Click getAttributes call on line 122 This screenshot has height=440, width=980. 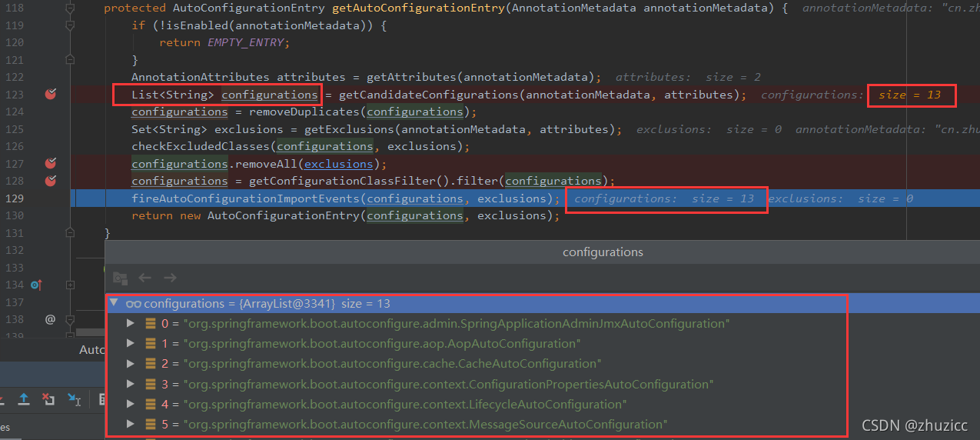click(x=411, y=77)
